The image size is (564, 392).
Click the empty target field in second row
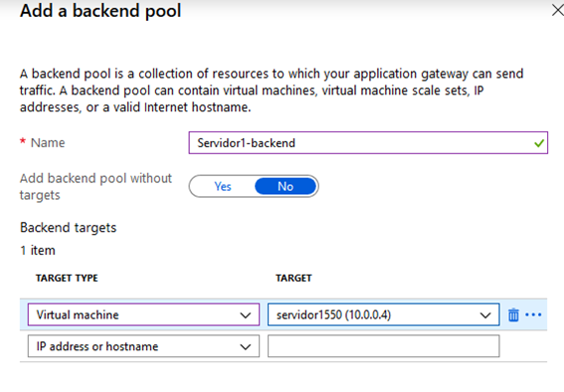(x=383, y=346)
